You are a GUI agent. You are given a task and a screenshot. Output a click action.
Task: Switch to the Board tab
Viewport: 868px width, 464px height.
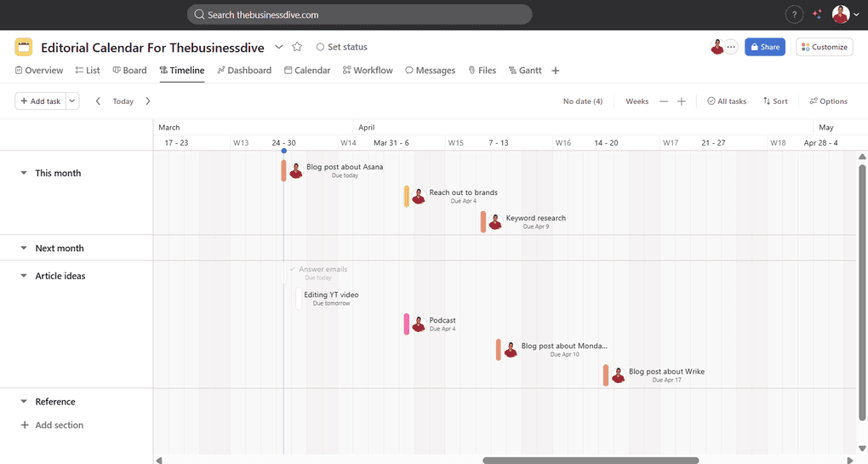[x=129, y=71]
